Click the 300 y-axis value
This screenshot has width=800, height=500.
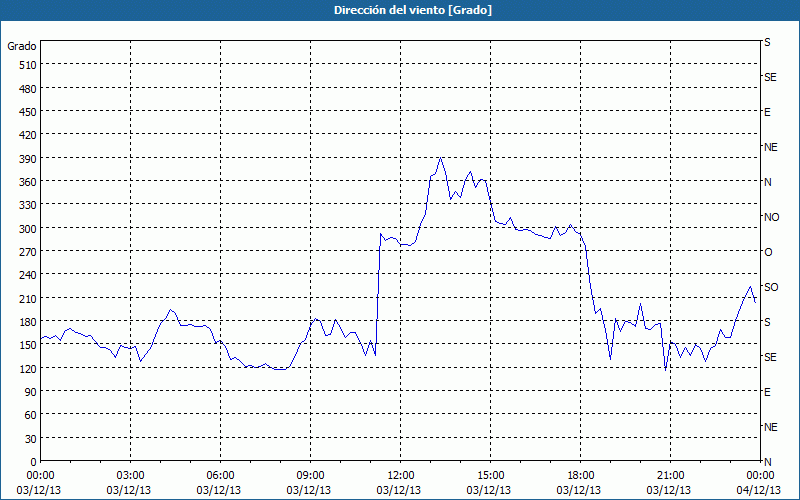pos(29,229)
